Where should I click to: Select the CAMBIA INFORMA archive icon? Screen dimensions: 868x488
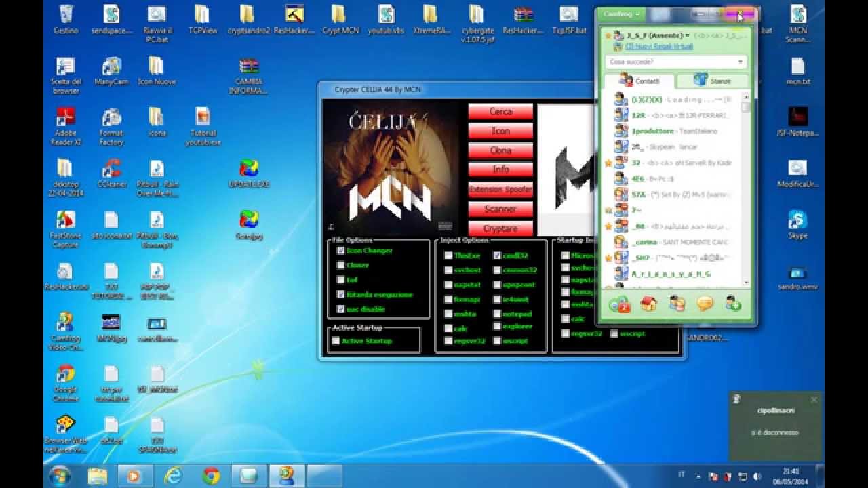tap(249, 76)
